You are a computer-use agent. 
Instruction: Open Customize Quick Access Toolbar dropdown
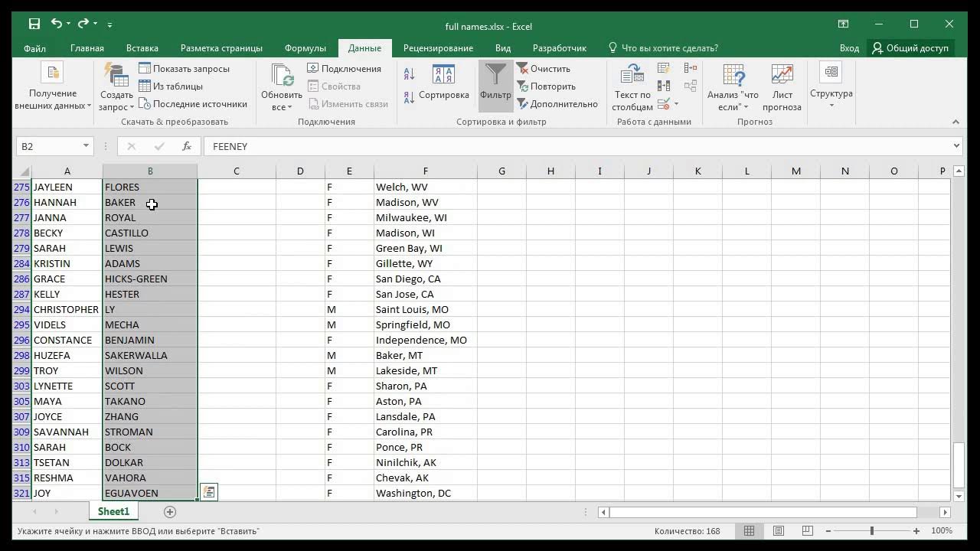click(110, 25)
